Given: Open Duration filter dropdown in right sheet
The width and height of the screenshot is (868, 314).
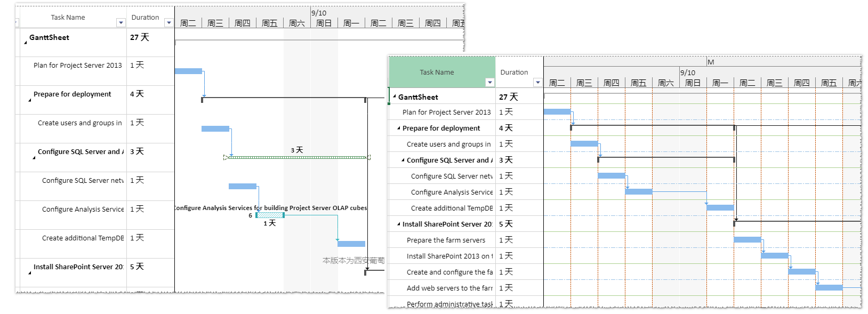Looking at the screenshot, I should point(538,82).
